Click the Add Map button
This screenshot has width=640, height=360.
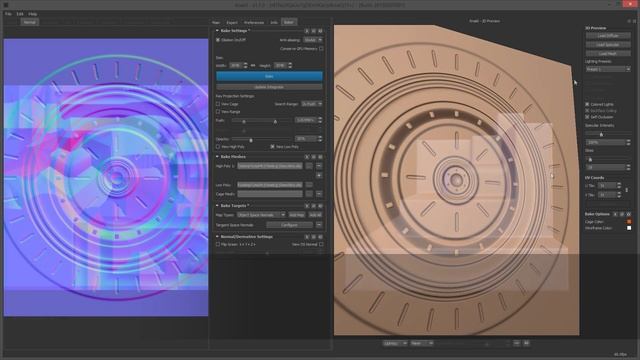(x=297, y=215)
